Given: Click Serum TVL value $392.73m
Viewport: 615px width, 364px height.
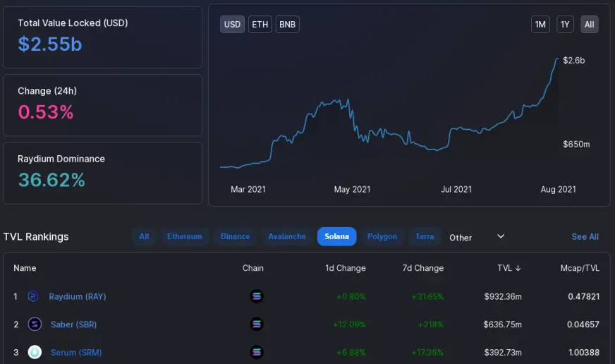Looking at the screenshot, I should coord(503,352).
